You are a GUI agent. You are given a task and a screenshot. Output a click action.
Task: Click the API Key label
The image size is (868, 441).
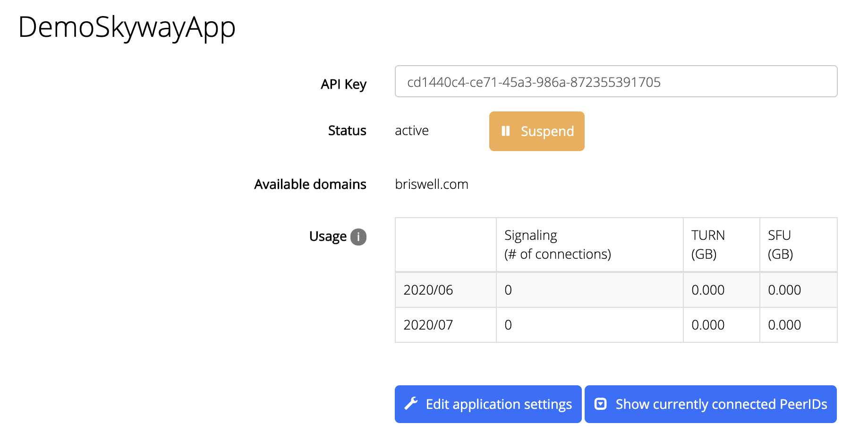pyautogui.click(x=343, y=84)
